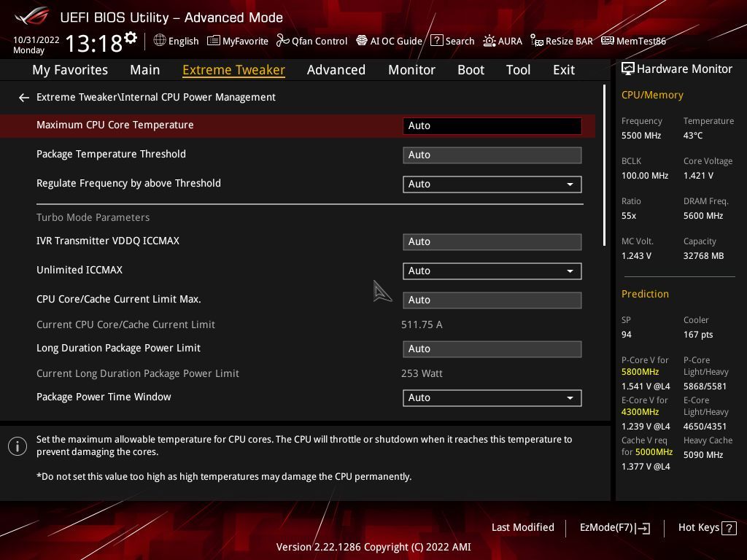Click the Unlimited ICCMAX label
The image size is (747, 560).
point(80,270)
